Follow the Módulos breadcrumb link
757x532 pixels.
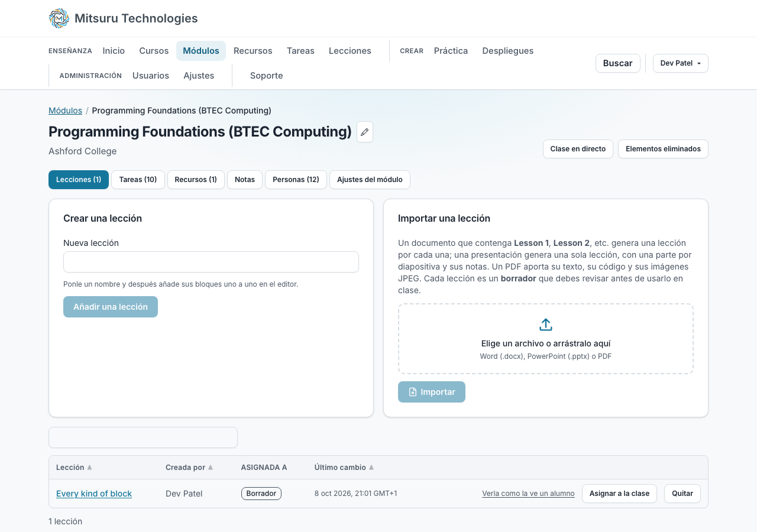(x=65, y=111)
